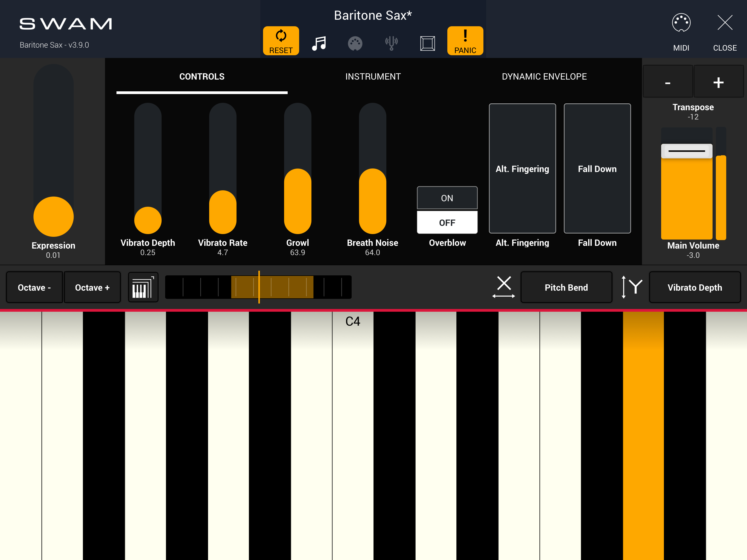The image size is (747, 560).
Task: Hit the PANIC button
Action: tap(465, 40)
